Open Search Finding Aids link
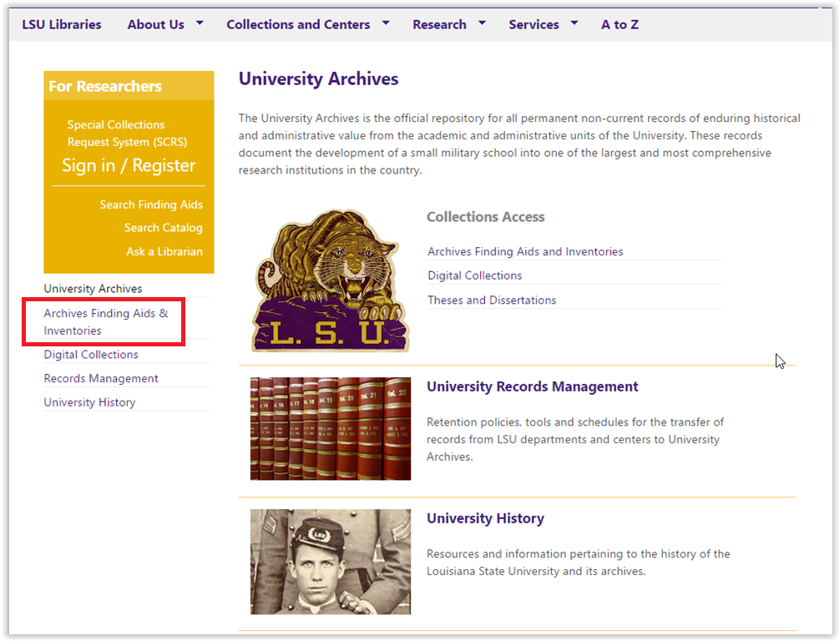Image resolution: width=840 pixels, height=641 pixels. pos(151,204)
